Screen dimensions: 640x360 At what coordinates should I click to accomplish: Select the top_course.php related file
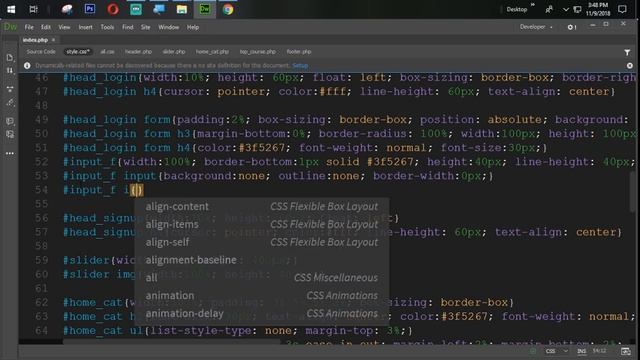[258, 52]
